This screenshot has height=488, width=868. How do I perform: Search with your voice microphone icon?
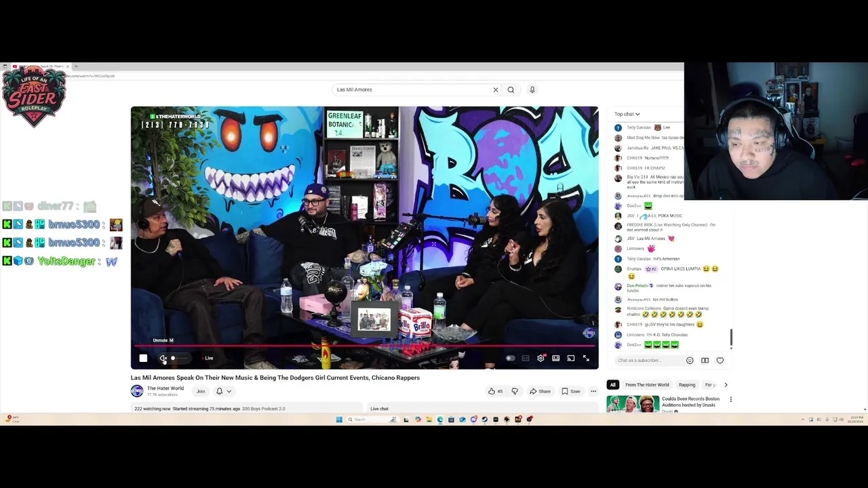[532, 89]
